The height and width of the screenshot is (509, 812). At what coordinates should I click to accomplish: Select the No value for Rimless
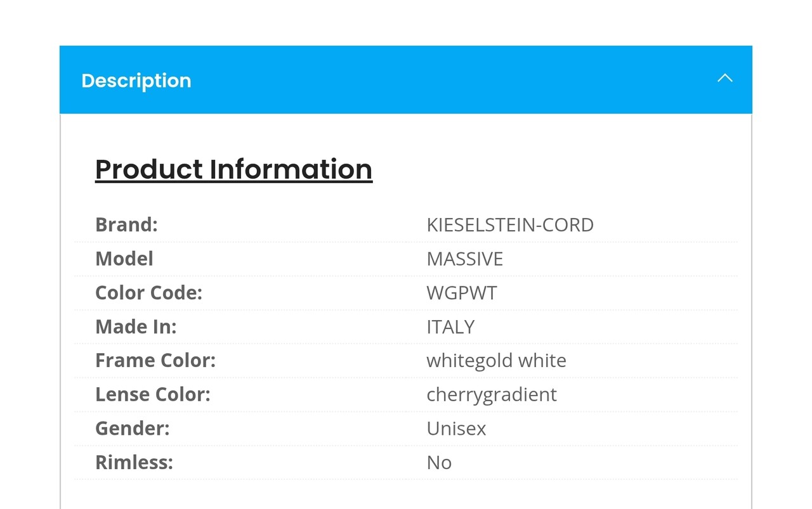tap(439, 462)
